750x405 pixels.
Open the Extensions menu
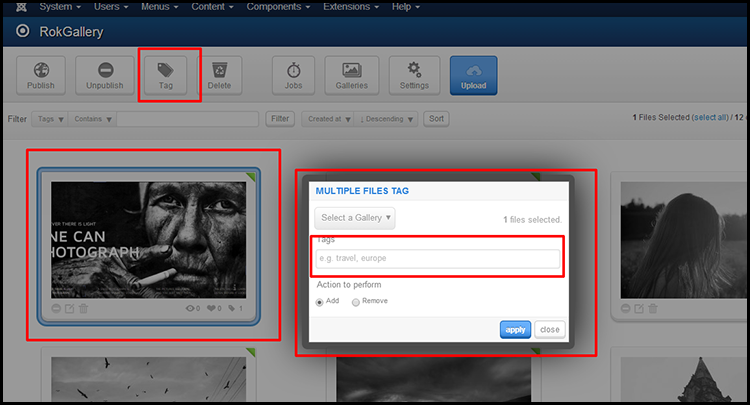coord(351,7)
